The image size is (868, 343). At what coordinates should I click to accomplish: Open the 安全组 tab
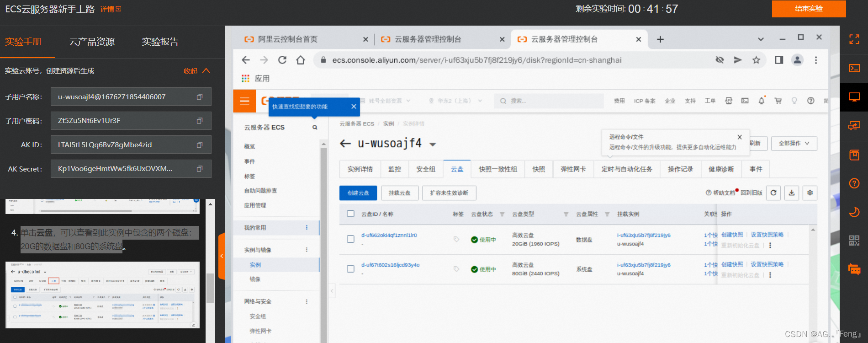pyautogui.click(x=426, y=169)
